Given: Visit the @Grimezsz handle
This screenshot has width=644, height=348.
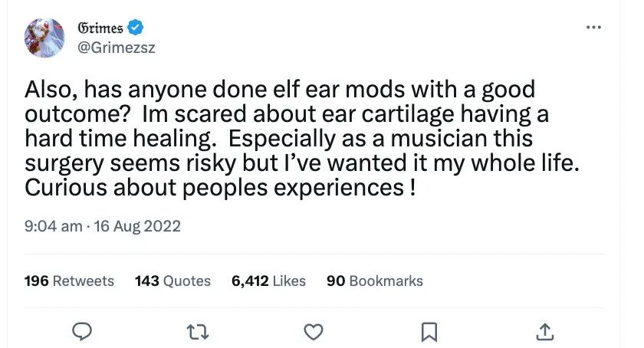Looking at the screenshot, I should [117, 48].
